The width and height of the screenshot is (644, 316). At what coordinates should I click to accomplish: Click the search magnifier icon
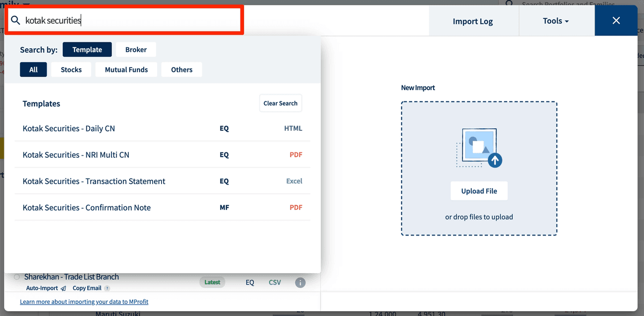pyautogui.click(x=16, y=20)
